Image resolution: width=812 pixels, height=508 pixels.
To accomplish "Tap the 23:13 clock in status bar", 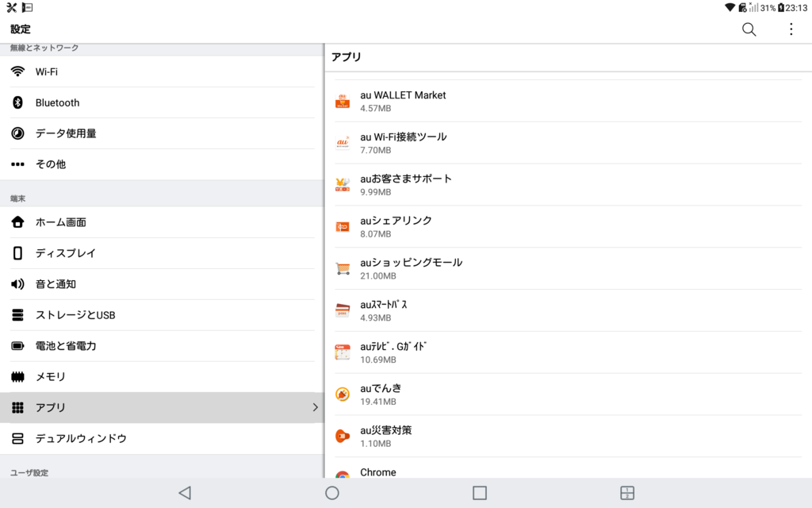I will coord(796,8).
